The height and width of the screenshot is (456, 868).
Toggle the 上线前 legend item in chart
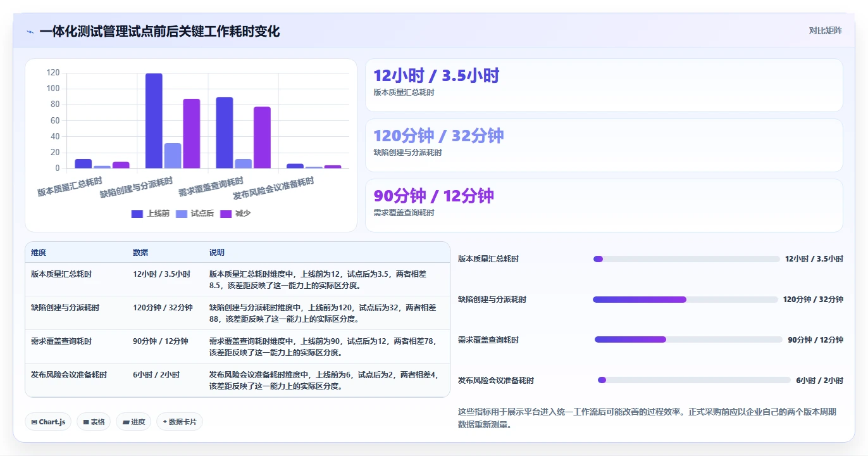point(151,213)
